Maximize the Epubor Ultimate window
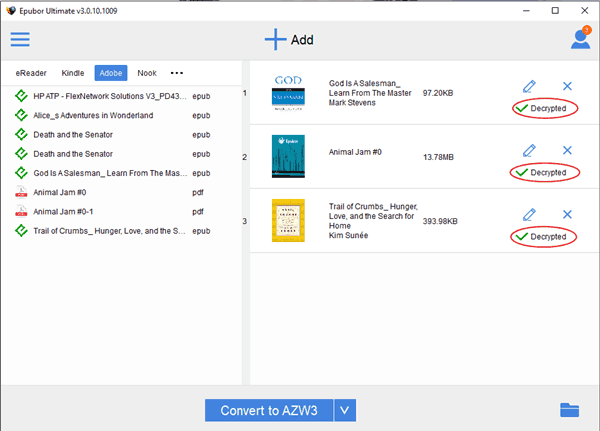Viewport: 600px width, 431px height. click(x=555, y=11)
